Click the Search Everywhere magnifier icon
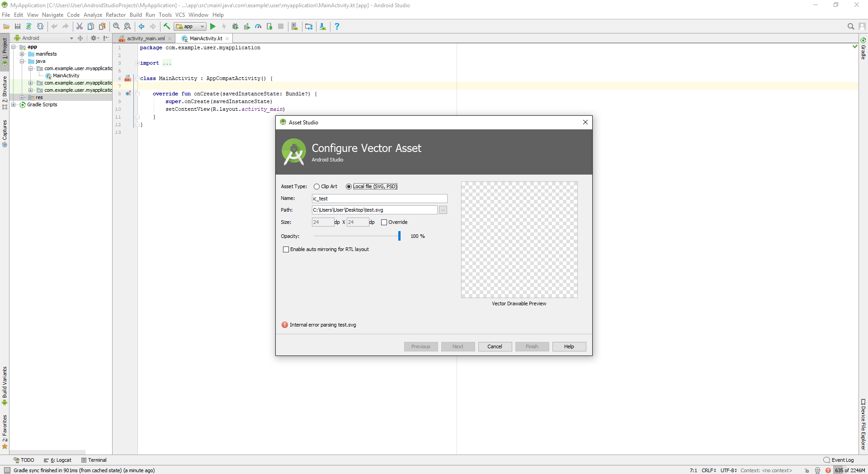This screenshot has width=868, height=474. click(850, 27)
